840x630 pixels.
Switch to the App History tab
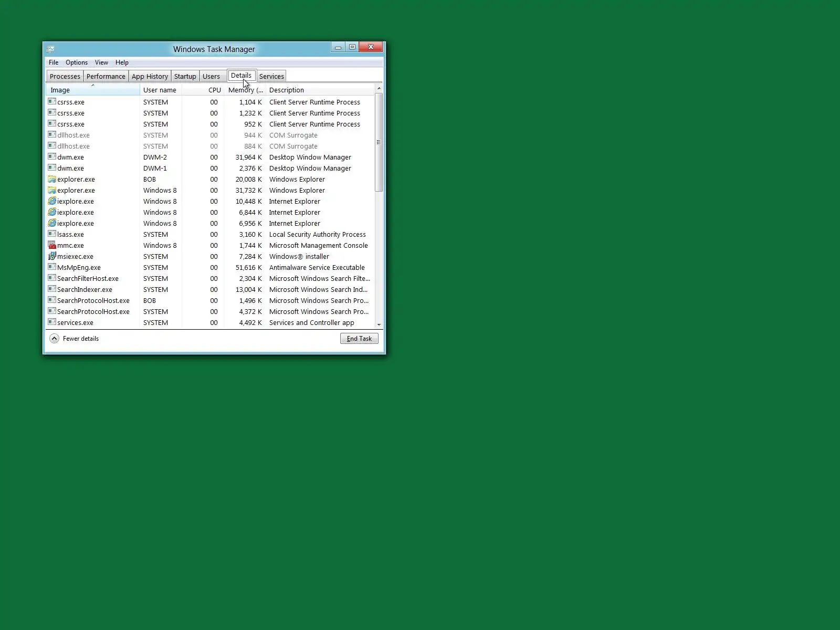point(150,76)
